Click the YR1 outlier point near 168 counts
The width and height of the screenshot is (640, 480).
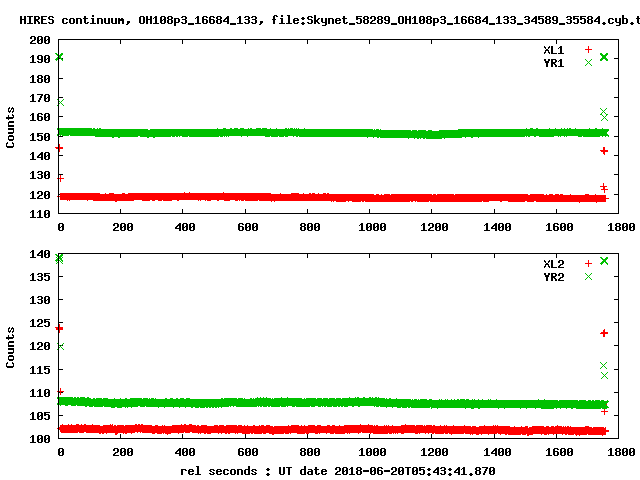60,102
